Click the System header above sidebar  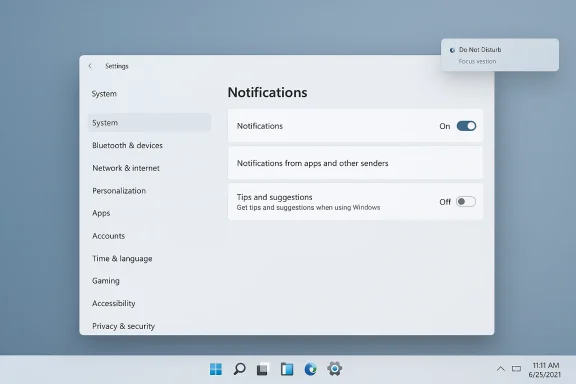tap(104, 94)
